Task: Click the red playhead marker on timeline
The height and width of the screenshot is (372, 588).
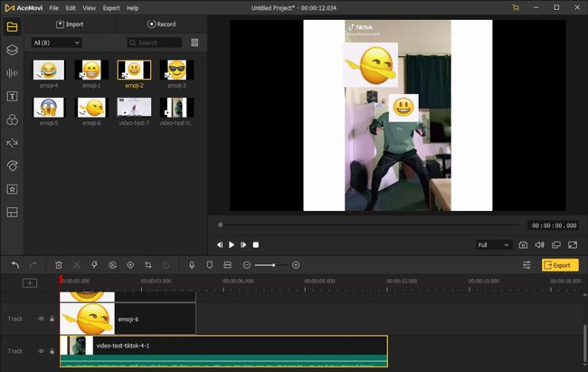Action: pyautogui.click(x=61, y=280)
